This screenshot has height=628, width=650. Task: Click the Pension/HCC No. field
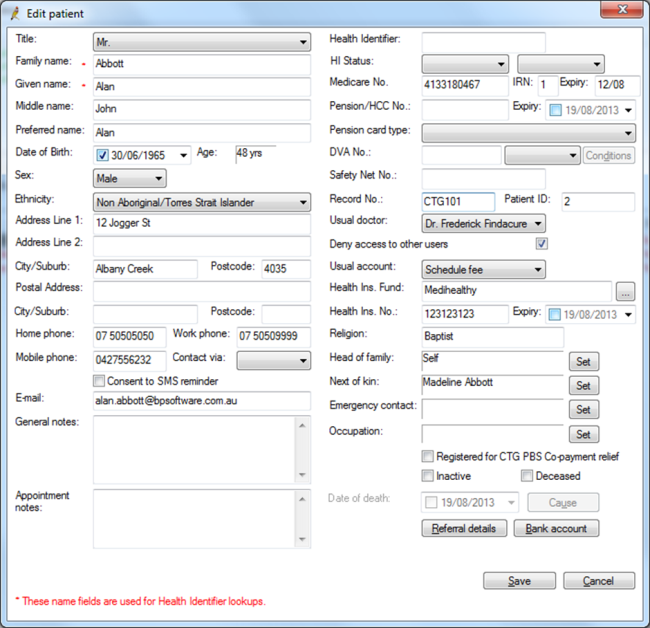[x=465, y=110]
